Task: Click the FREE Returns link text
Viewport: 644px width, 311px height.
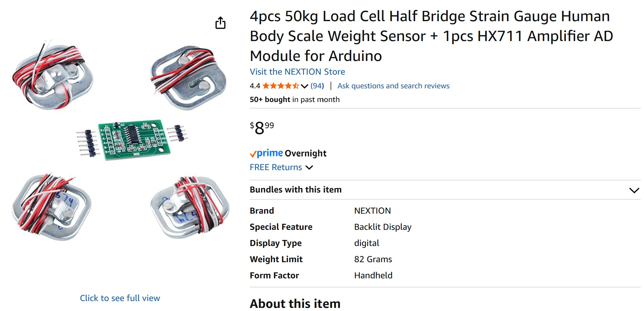Action: point(276,167)
